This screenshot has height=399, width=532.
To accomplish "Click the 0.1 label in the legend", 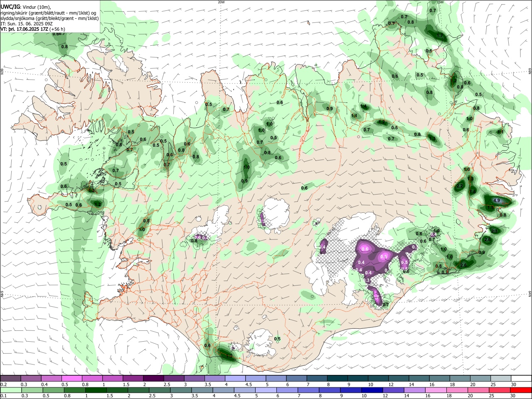I will pos(3,396).
